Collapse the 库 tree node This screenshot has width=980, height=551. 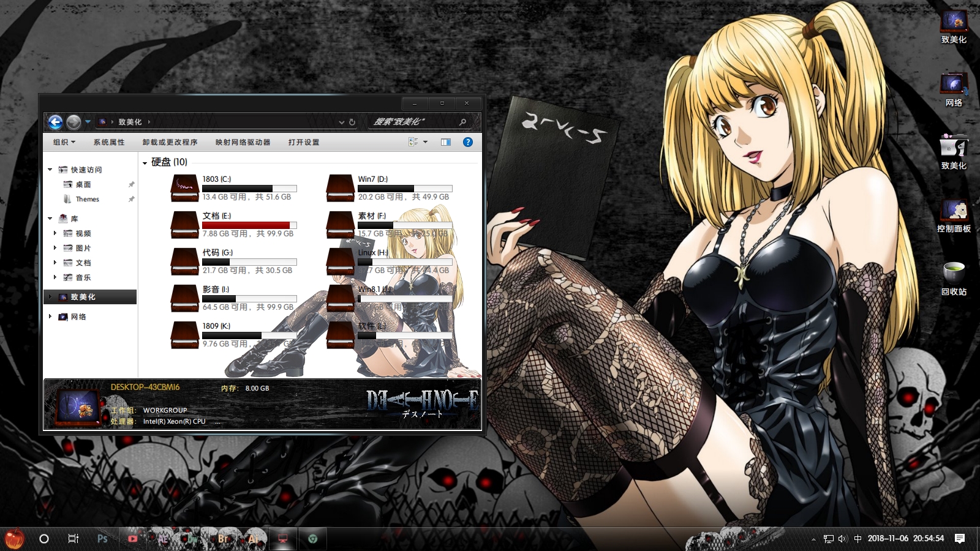(50, 219)
